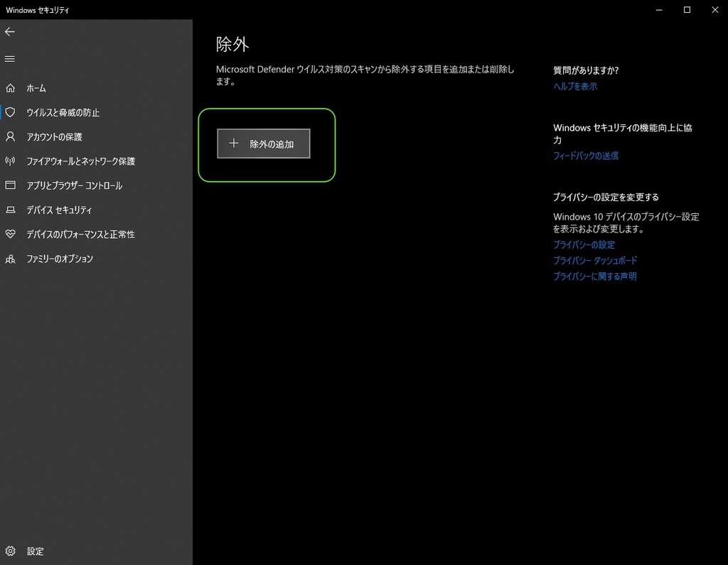Click プライバシーに関する声明 link

595,276
